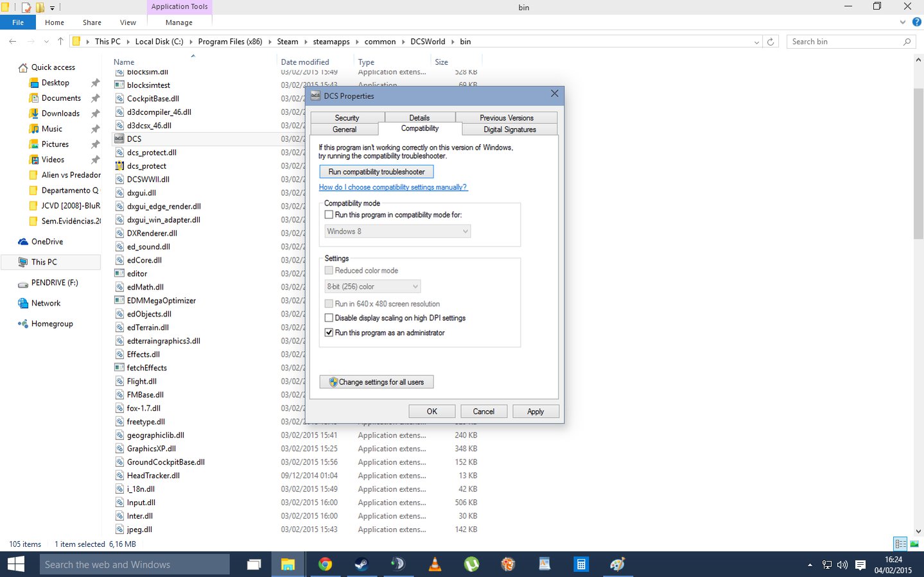The width and height of the screenshot is (924, 577).
Task: Open the 8-bit (256) color dropdown
Action: [372, 286]
